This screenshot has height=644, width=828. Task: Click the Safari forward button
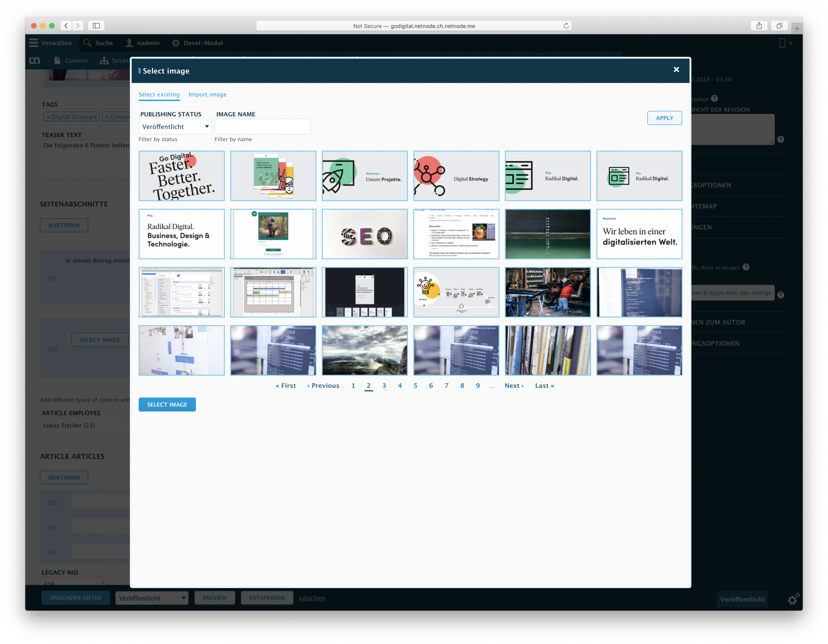tap(78, 26)
